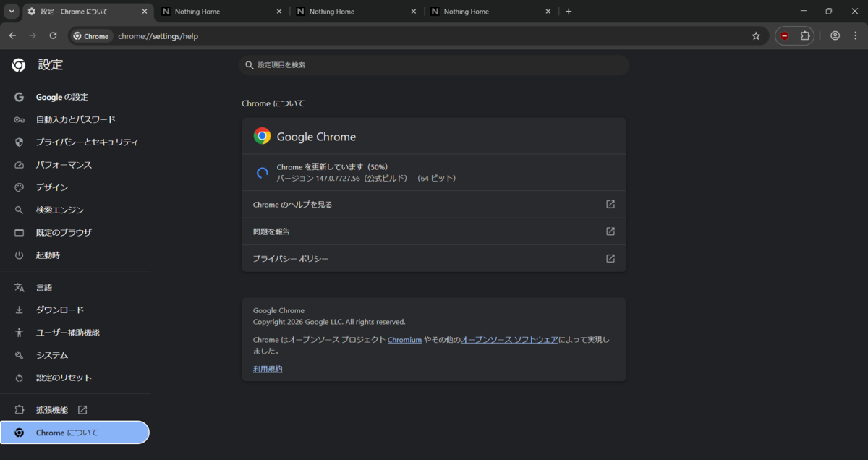Click Copyright 2026 Google LLC text
The width and height of the screenshot is (868, 460).
pos(329,322)
